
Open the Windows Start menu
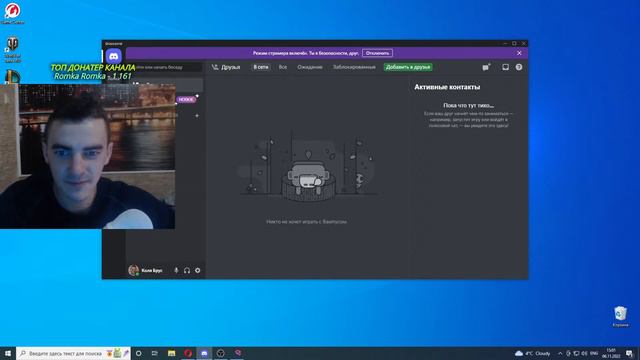(x=8, y=353)
